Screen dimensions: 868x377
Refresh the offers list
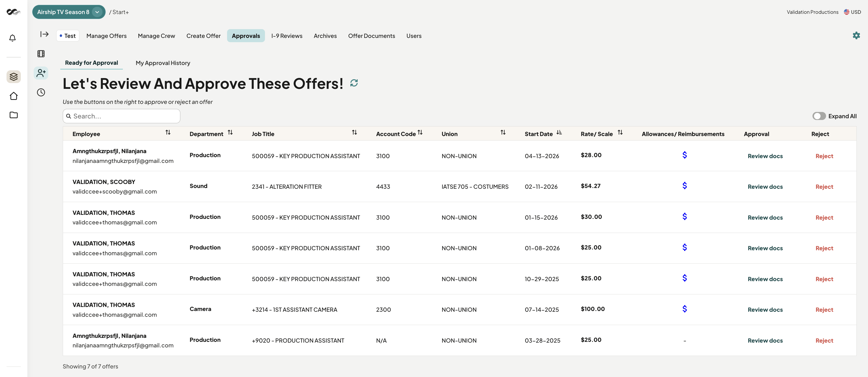click(354, 83)
